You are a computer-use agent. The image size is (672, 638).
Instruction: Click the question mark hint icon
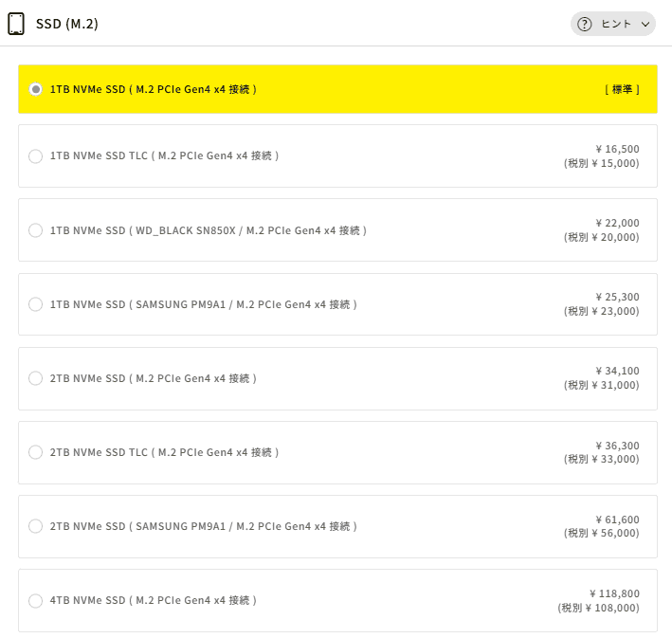(x=585, y=24)
